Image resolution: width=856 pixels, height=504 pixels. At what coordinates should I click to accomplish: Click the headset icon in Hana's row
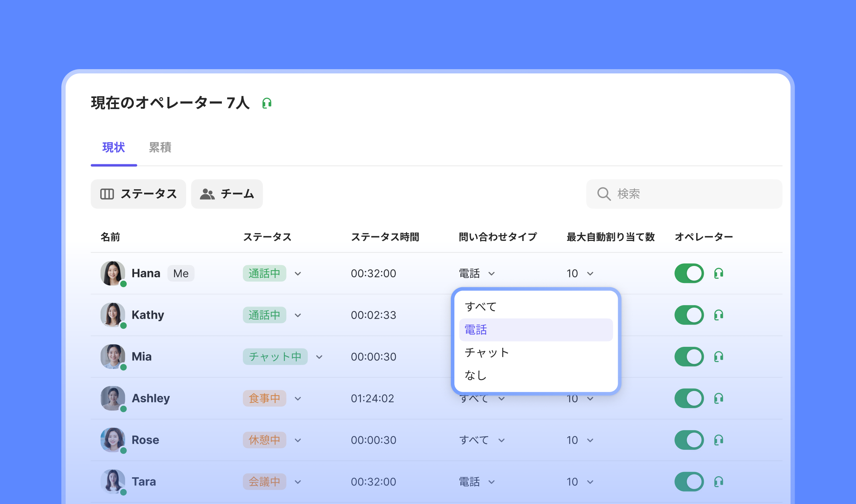[719, 273]
